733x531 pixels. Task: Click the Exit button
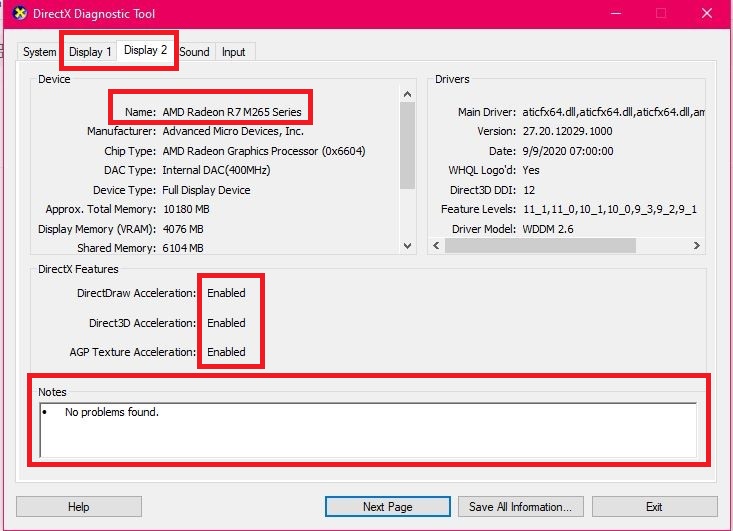coord(654,507)
